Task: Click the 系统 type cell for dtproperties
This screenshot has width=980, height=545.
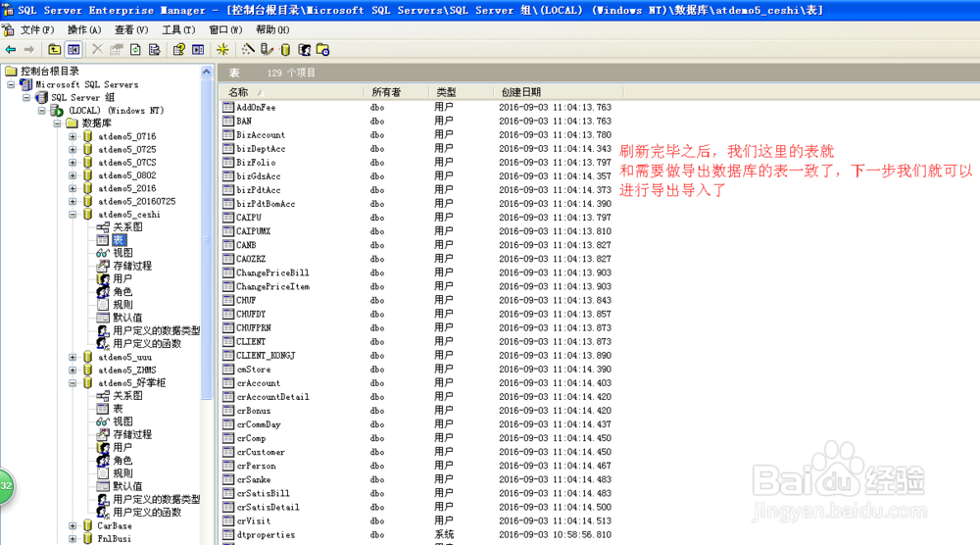Action: click(444, 534)
